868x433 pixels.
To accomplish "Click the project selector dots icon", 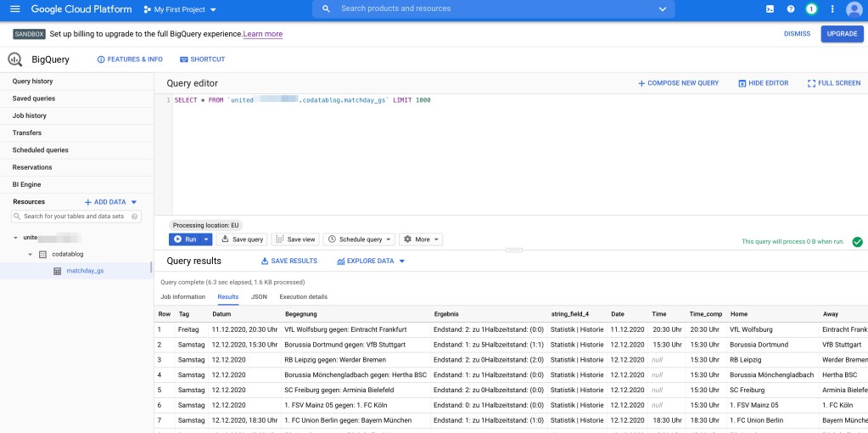I will [147, 9].
